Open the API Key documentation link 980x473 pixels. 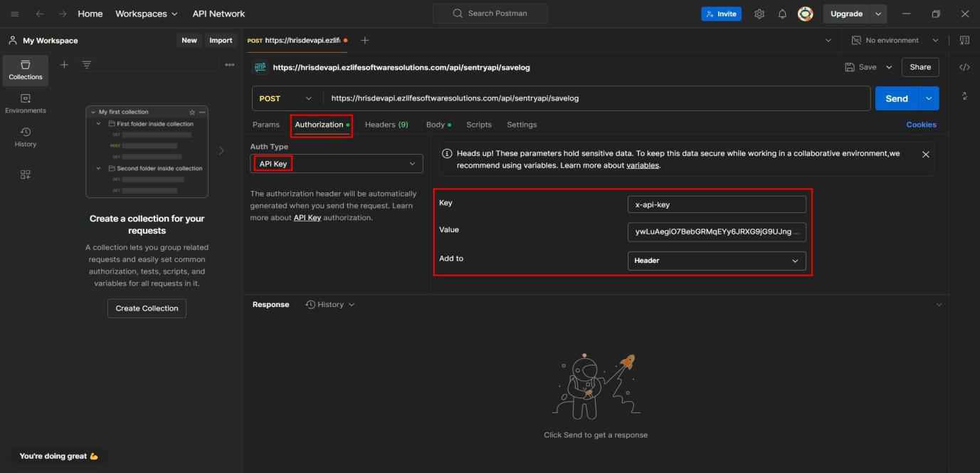307,218
